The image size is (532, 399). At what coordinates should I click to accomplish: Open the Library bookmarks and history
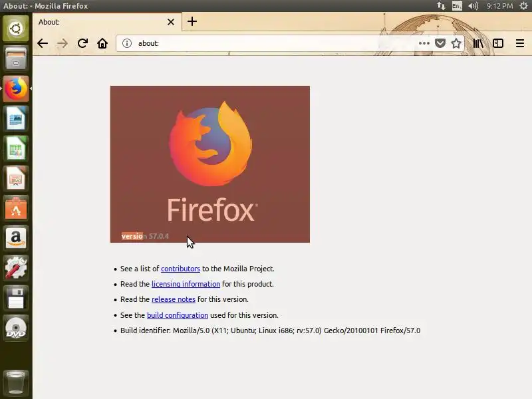tap(478, 43)
